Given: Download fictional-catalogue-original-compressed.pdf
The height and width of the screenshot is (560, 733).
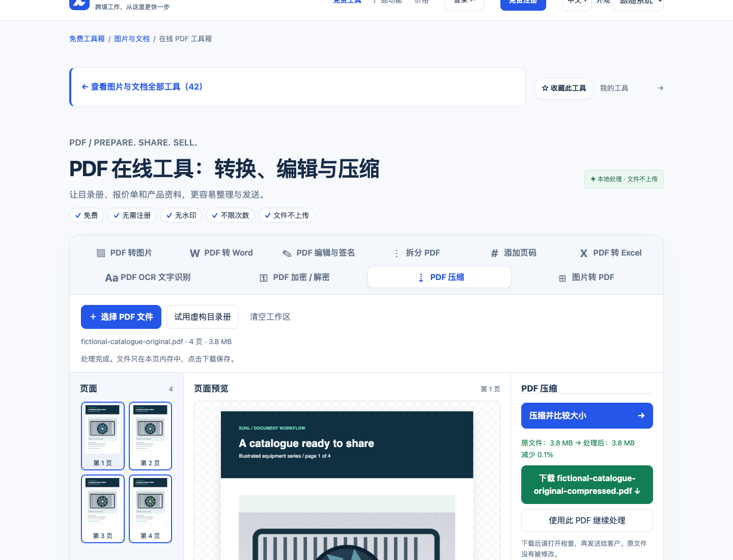Looking at the screenshot, I should pyautogui.click(x=587, y=485).
